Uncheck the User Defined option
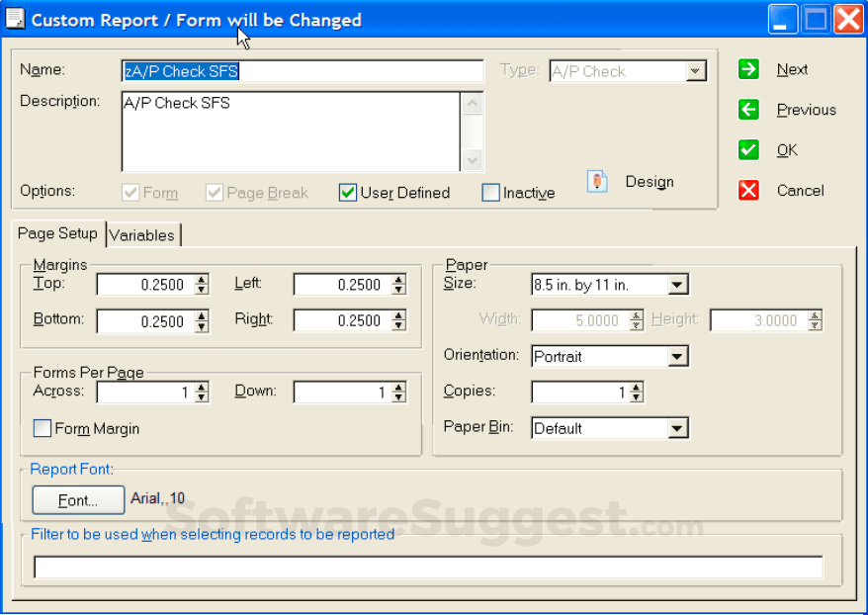This screenshot has width=868, height=615. [348, 193]
